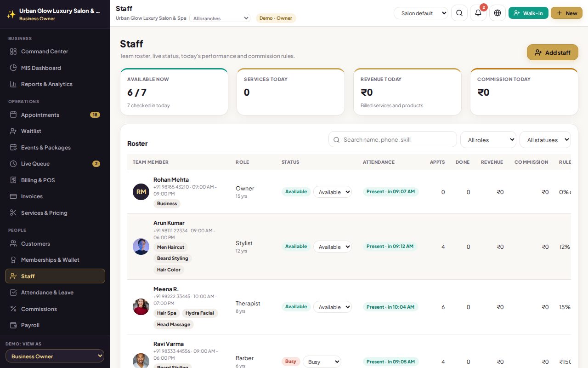Viewport: 588px width, 368px height.
Task: Click the Live Queue clock icon
Action: click(x=13, y=164)
